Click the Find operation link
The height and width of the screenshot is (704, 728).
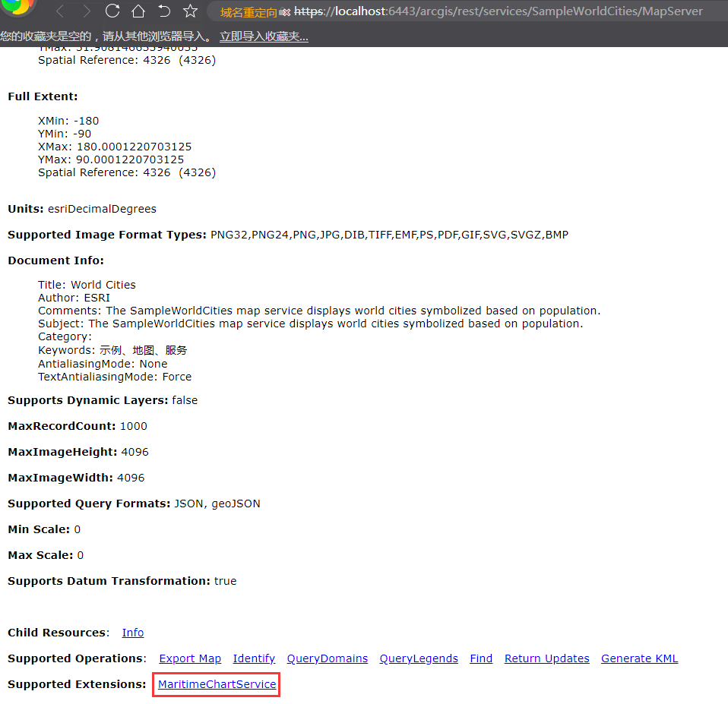pyautogui.click(x=480, y=658)
